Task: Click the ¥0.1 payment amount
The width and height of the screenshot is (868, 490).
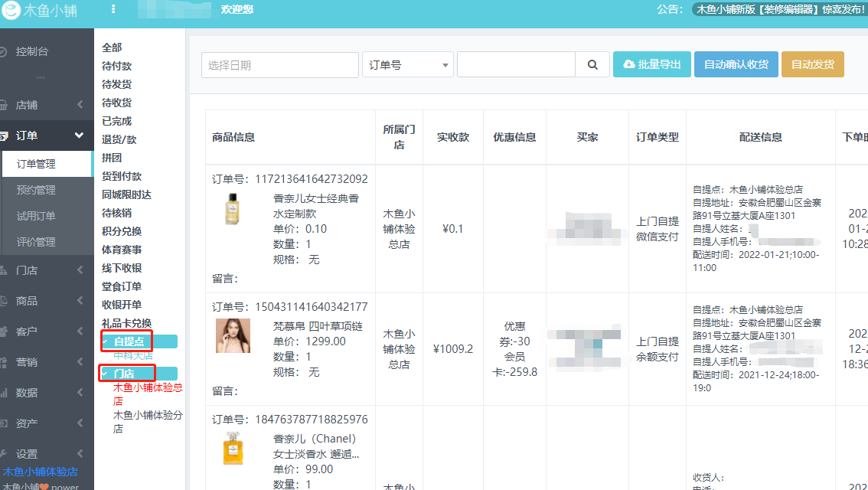Action: click(x=453, y=229)
